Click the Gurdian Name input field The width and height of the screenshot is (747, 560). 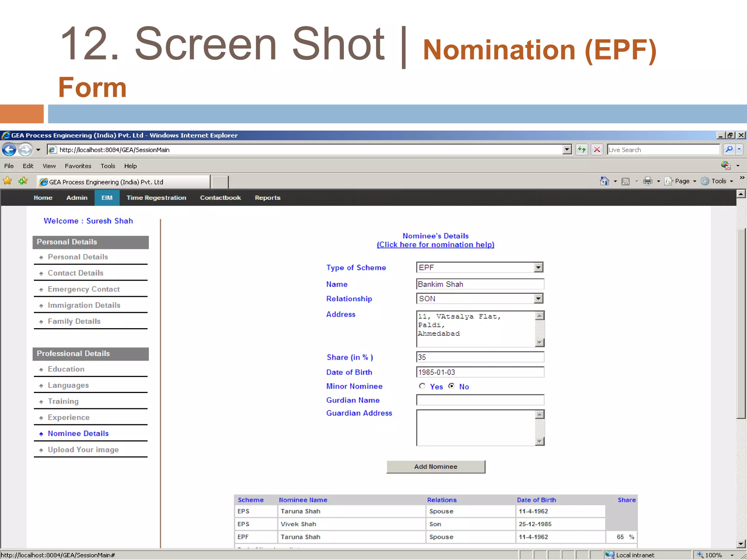click(x=480, y=400)
